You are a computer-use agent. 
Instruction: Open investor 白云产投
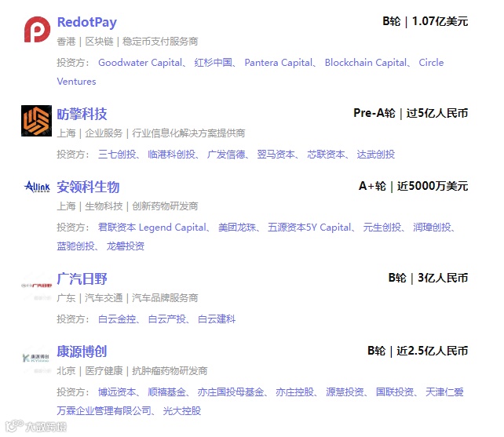166,319
